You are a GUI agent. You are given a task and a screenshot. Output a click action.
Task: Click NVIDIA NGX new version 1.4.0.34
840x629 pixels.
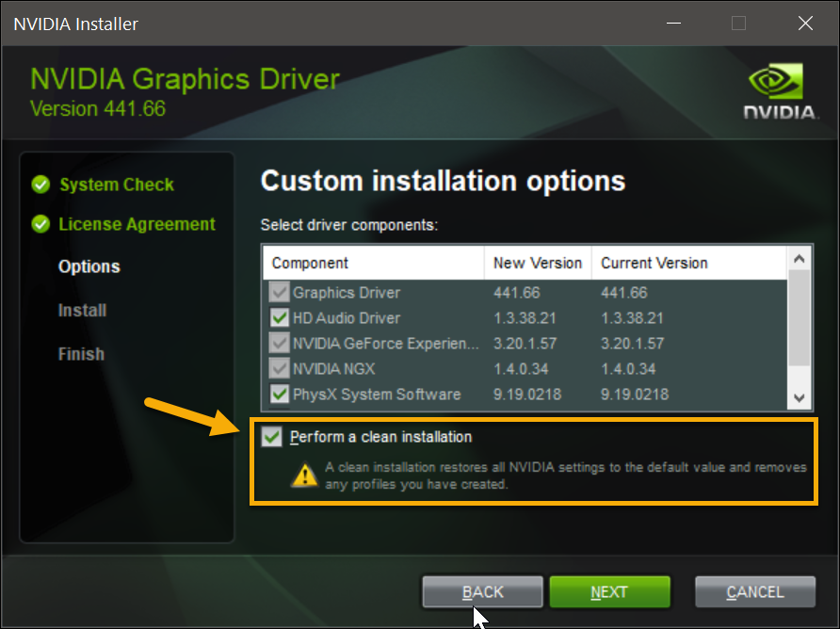521,368
